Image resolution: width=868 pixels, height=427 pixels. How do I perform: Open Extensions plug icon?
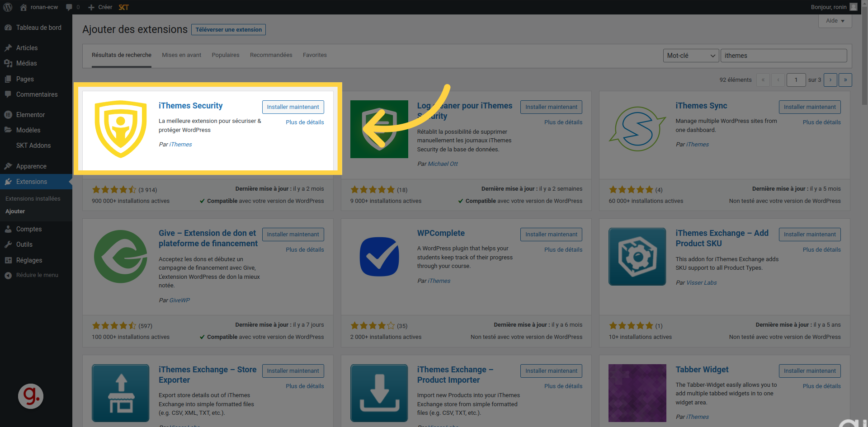coord(8,182)
